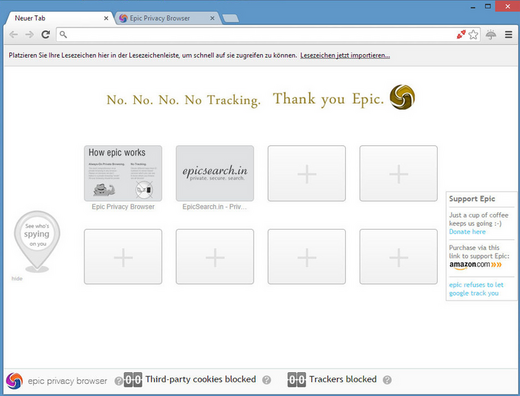Screen dimensions: 520x396
Task: Add a site in the second bottom-row tile
Action: click(215, 257)
